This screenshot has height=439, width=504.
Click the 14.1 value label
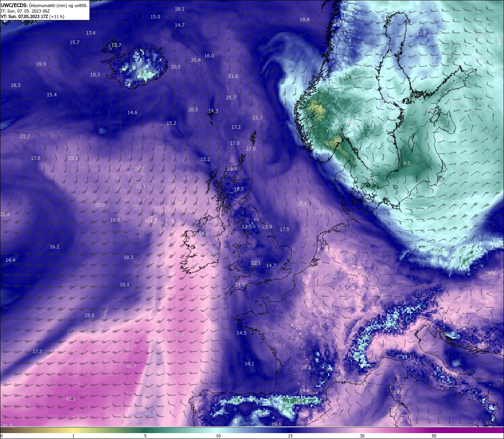point(249,364)
